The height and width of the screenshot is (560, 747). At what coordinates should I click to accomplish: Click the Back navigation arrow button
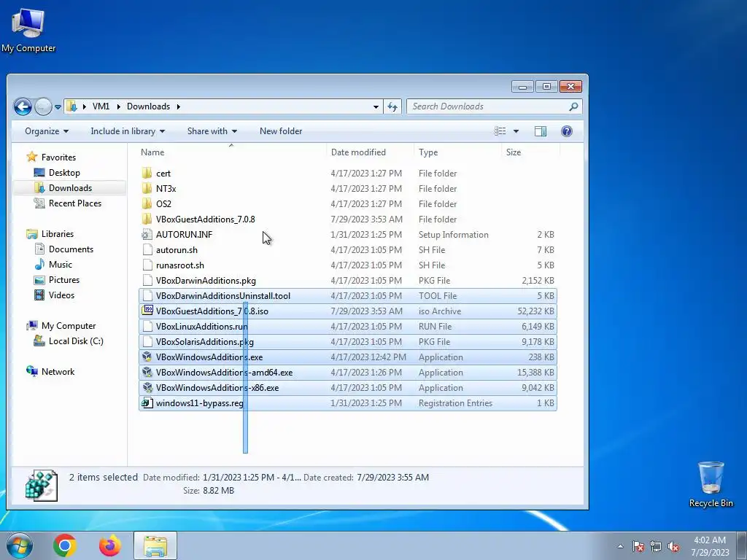coord(23,106)
